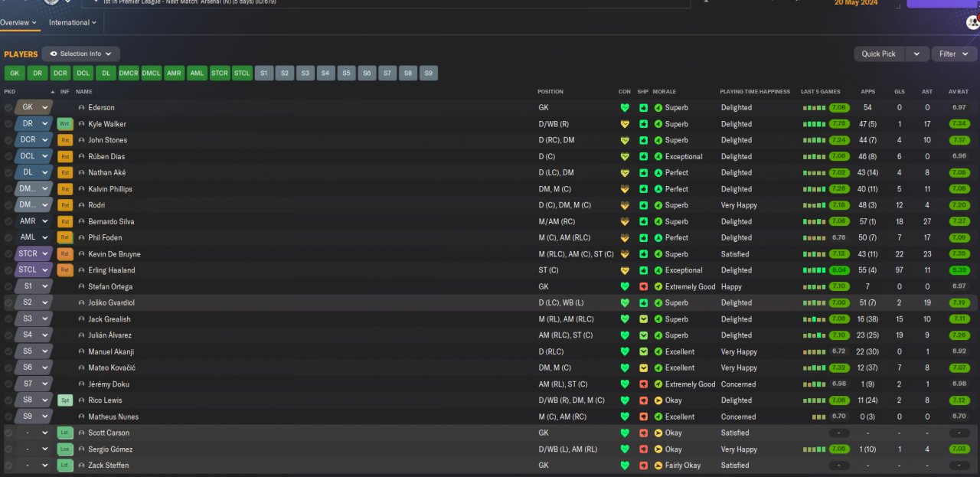This screenshot has width=980, height=477.
Task: Open Ederson's player info icon
Action: (82, 108)
